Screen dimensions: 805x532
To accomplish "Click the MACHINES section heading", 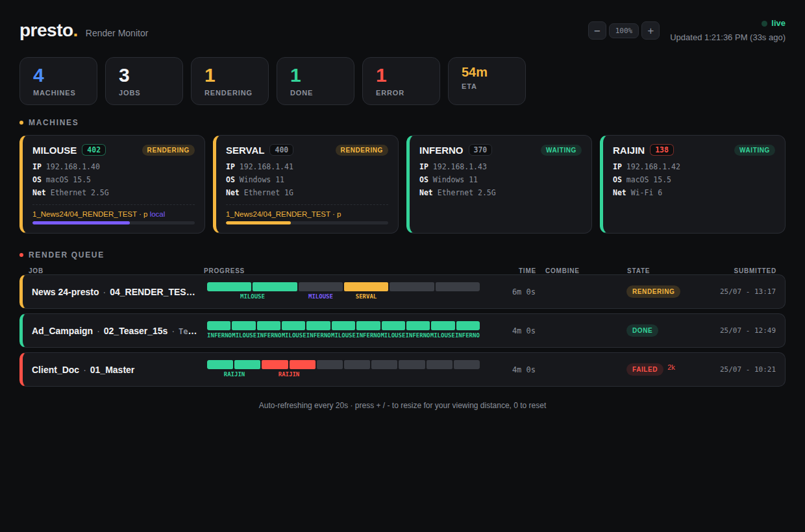I will 53,123.
